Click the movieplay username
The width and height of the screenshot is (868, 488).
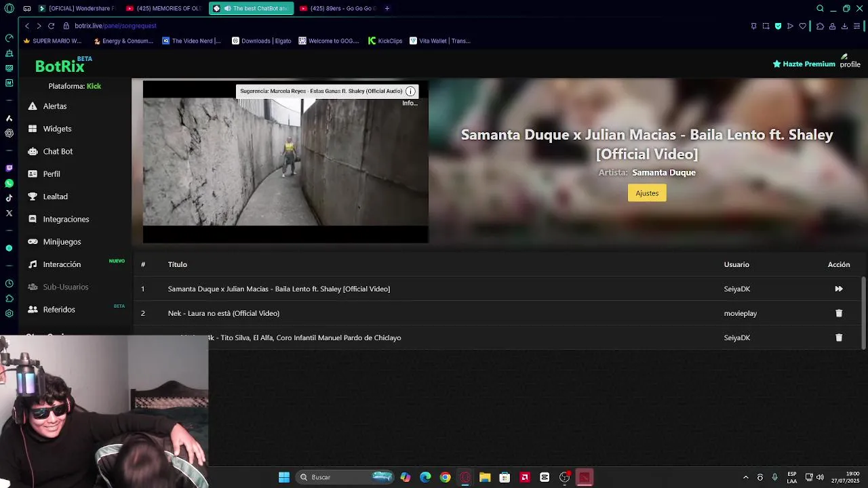(741, 313)
